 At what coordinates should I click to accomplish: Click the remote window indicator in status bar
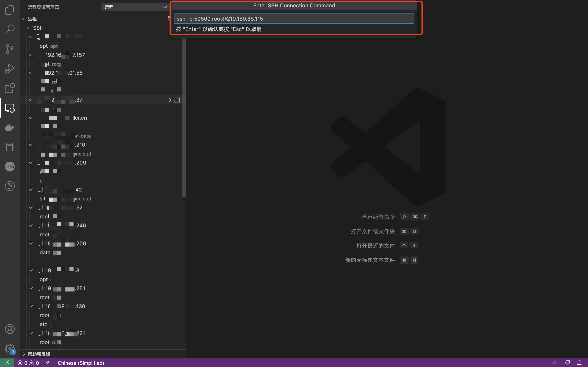(x=7, y=363)
